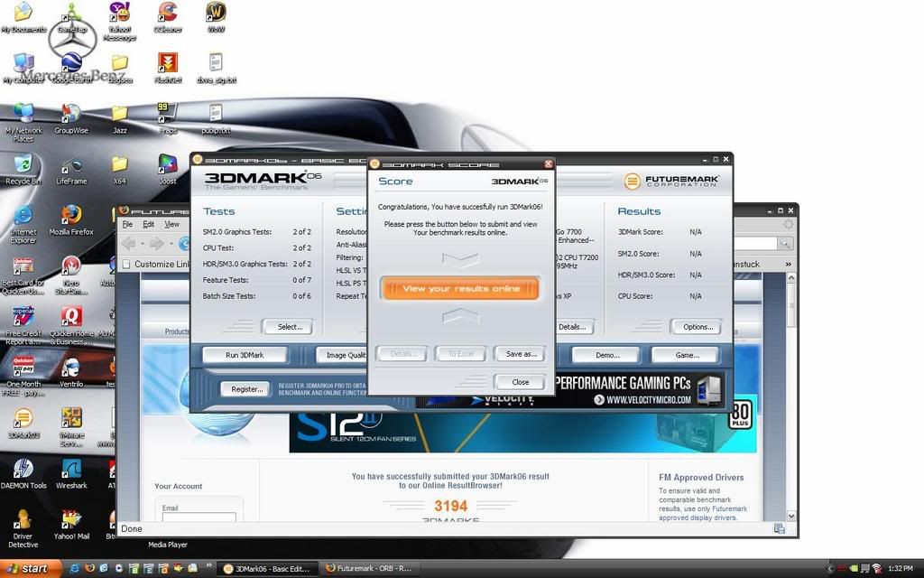Click the Customize Links bookmark in Firefox
Screen dimensions: 924x578
156,265
